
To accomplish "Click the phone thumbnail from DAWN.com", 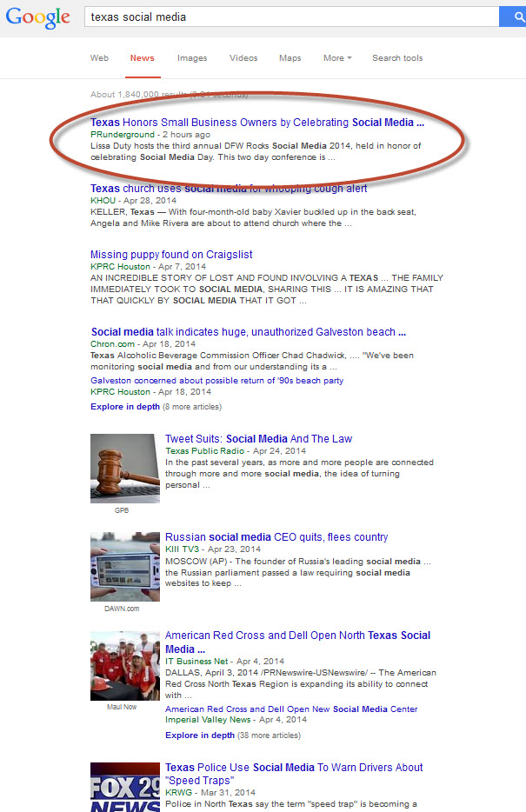I will 125,567.
